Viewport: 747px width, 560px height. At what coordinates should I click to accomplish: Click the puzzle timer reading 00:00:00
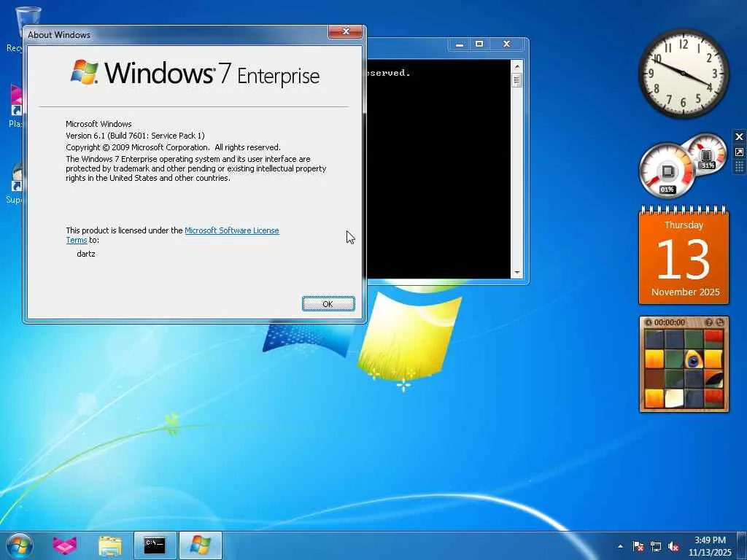670,322
